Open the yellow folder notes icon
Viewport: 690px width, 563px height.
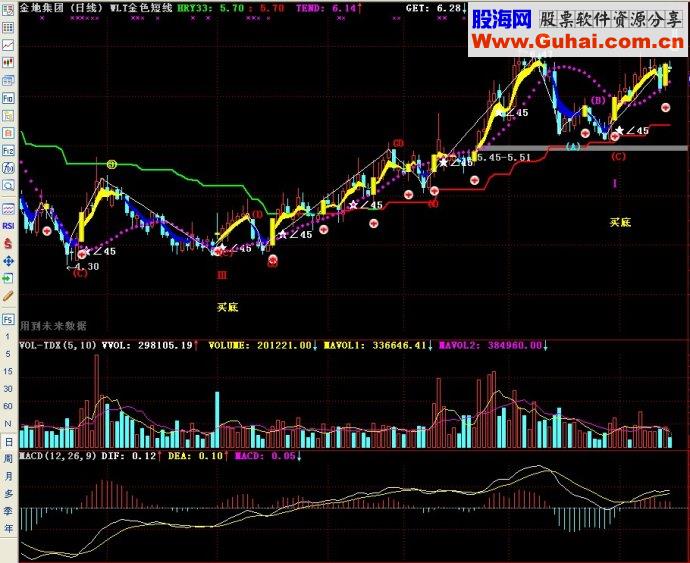pos(8,115)
